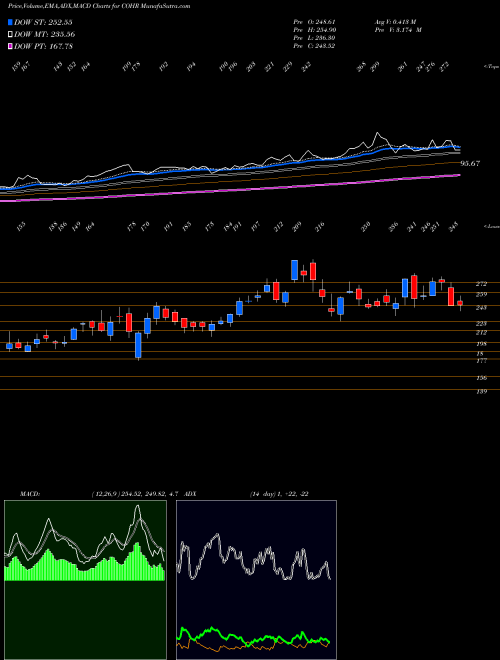Click the blue DOW ST legend swatch
Screen dimensions: 500x660
pyautogui.click(x=11, y=22)
